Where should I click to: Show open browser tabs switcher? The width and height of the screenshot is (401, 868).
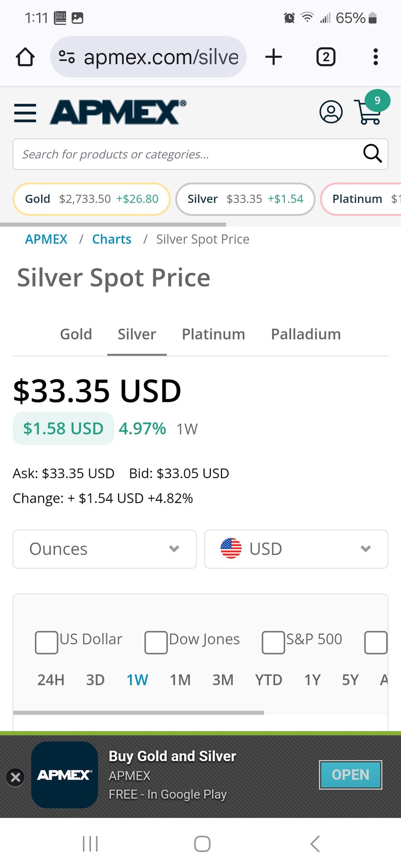coord(326,57)
